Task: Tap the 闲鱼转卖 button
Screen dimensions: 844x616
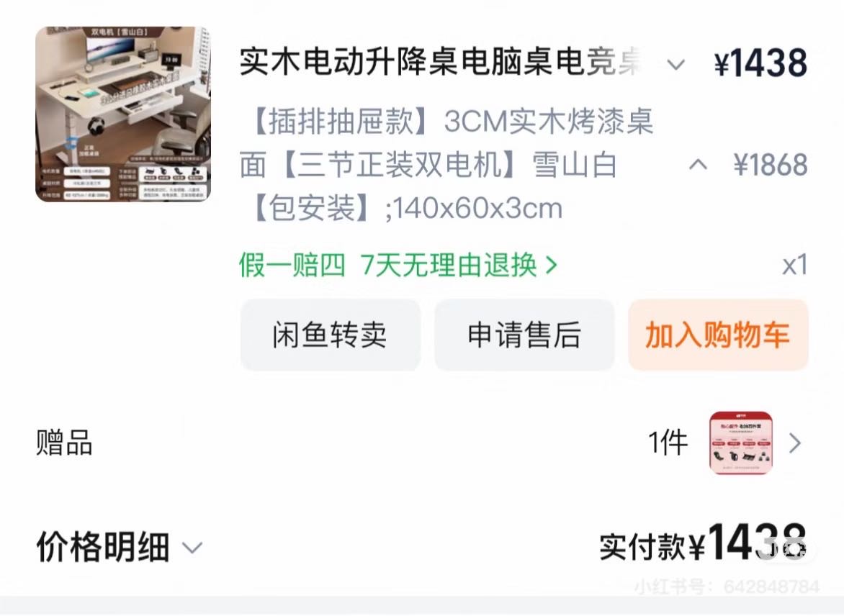Action: [x=330, y=335]
